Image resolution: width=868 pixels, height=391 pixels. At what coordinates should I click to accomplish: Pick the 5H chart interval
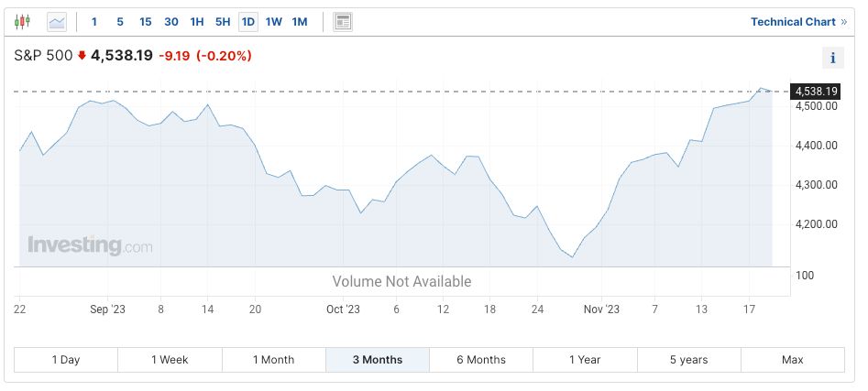[223, 21]
